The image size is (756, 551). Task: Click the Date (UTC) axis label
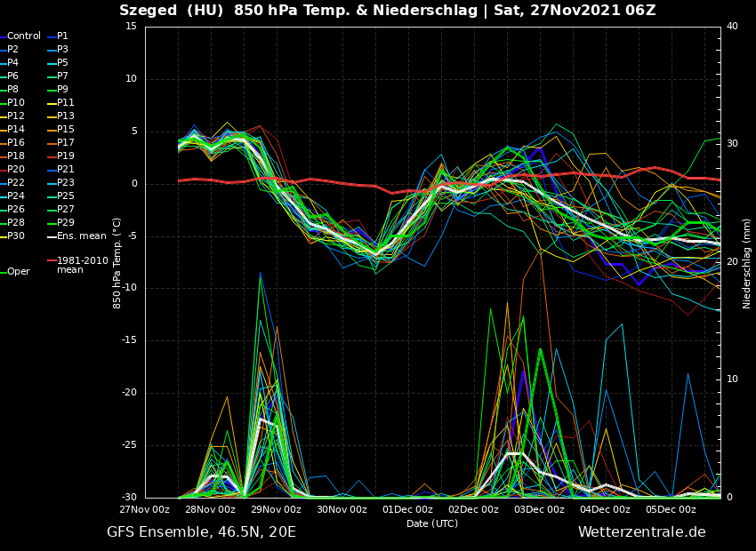pyautogui.click(x=432, y=524)
